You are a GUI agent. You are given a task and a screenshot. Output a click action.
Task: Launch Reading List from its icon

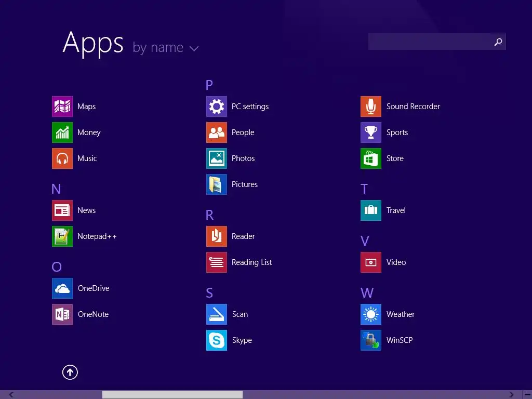pos(217,262)
